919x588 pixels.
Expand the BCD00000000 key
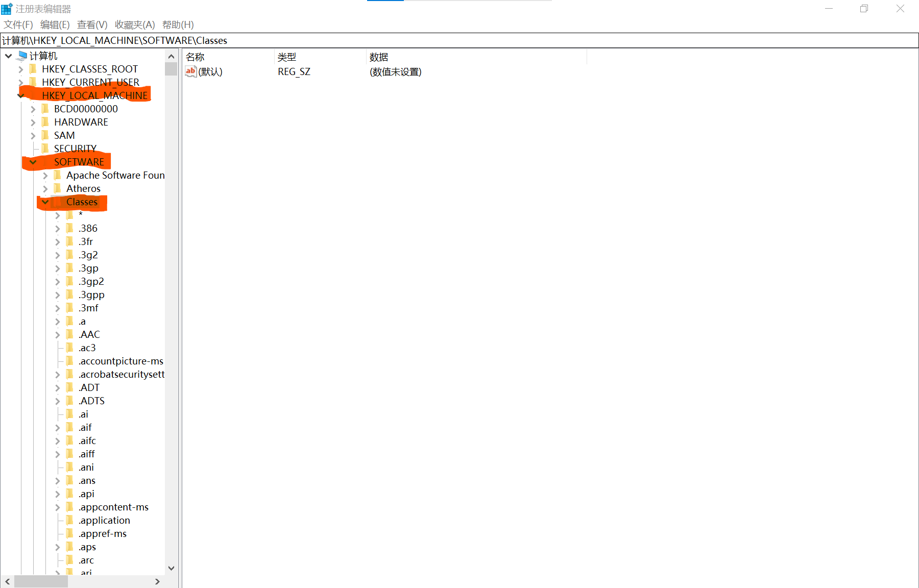tap(33, 109)
